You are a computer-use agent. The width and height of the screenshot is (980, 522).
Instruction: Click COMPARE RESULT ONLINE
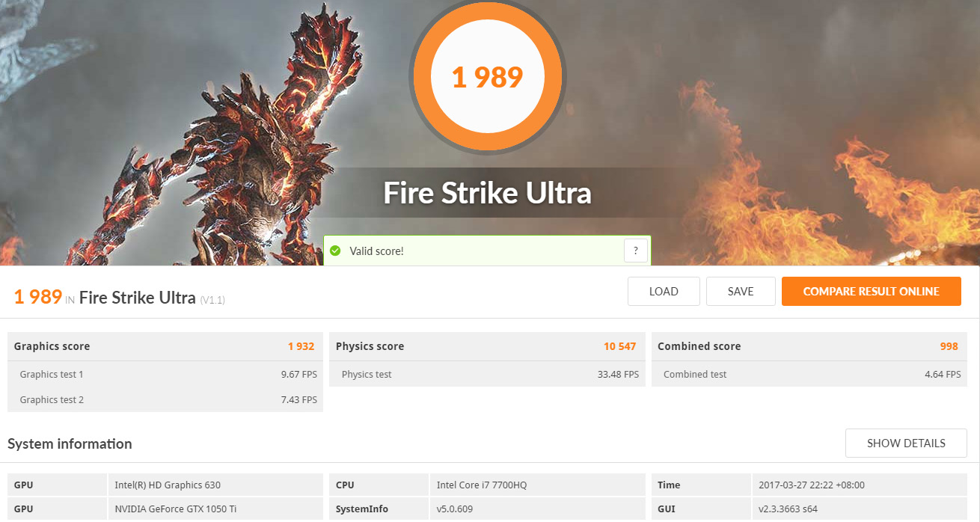871,292
